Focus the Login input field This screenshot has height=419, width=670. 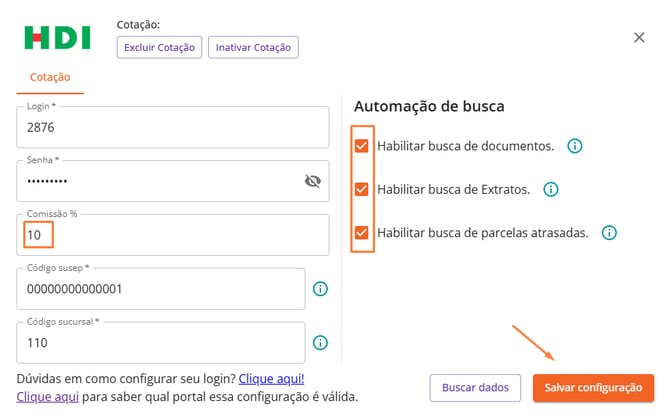click(172, 128)
